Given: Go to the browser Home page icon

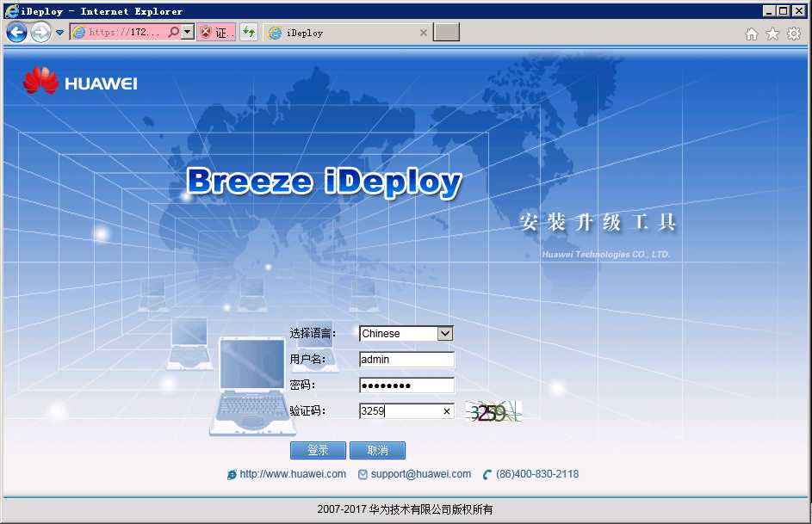Looking at the screenshot, I should pos(752,34).
